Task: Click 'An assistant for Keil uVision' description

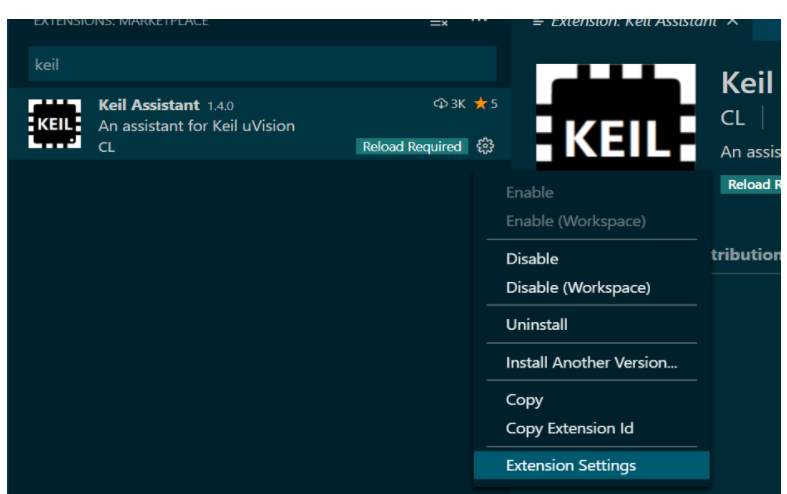Action: coord(197,126)
